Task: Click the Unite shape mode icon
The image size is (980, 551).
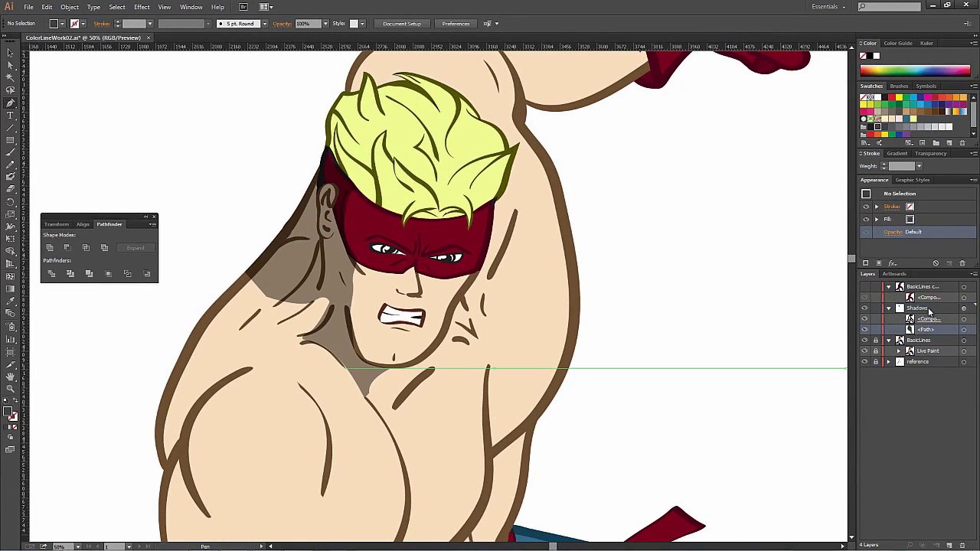Action: click(50, 248)
